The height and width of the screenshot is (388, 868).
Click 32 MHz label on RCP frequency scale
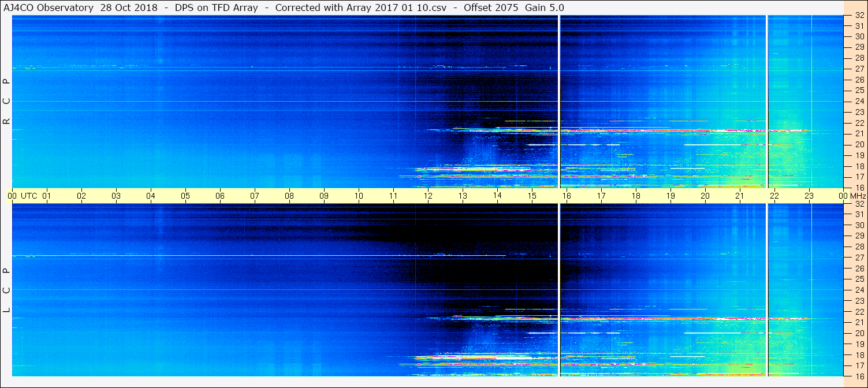tap(859, 16)
